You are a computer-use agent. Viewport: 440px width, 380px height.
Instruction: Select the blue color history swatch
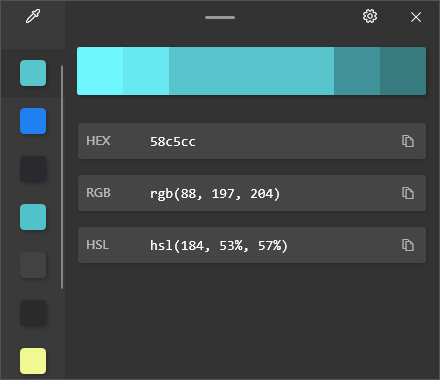pos(33,121)
